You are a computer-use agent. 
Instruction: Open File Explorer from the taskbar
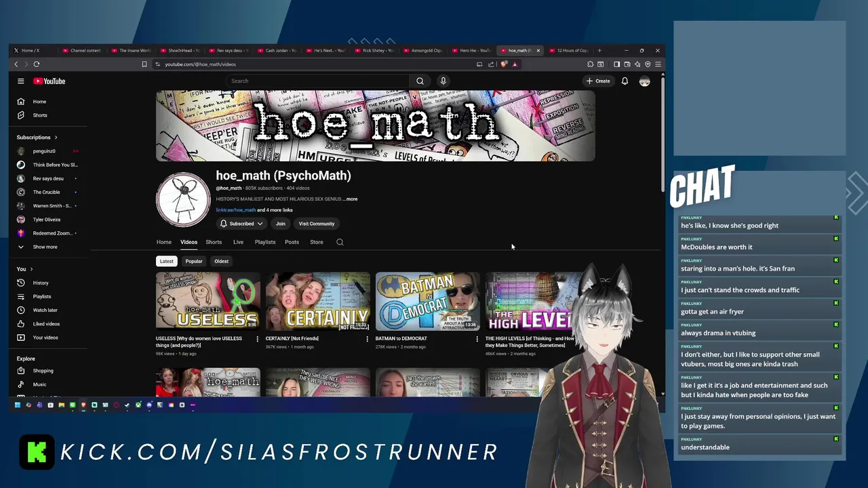(x=61, y=405)
